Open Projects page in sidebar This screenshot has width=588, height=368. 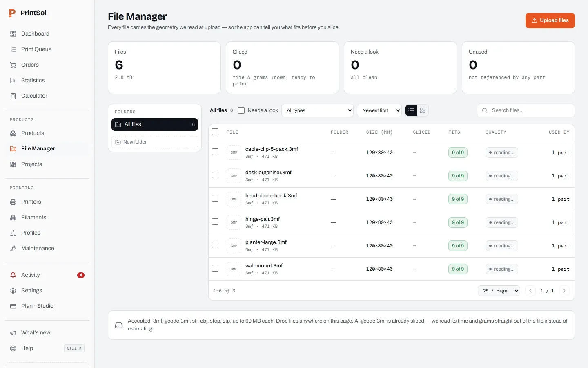pos(47,164)
